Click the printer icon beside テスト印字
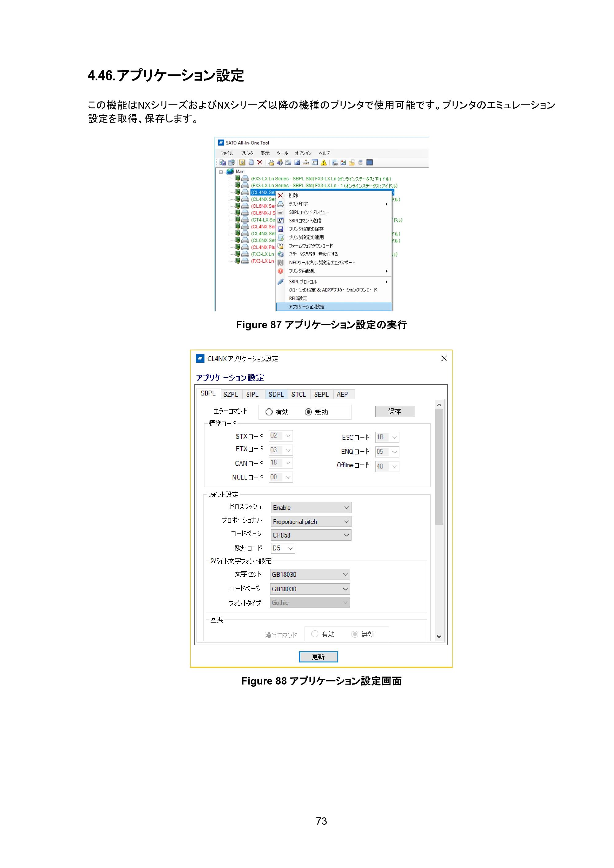This screenshot has height=868, width=614. click(x=281, y=204)
